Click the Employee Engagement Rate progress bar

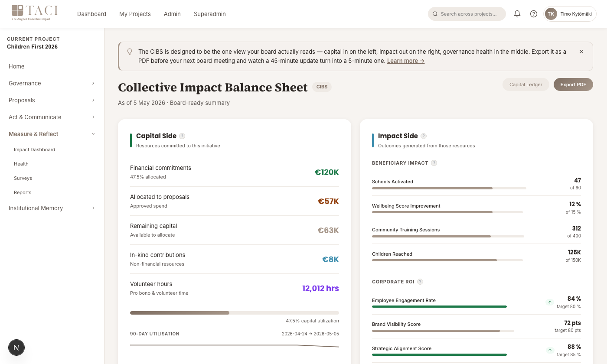439,307
